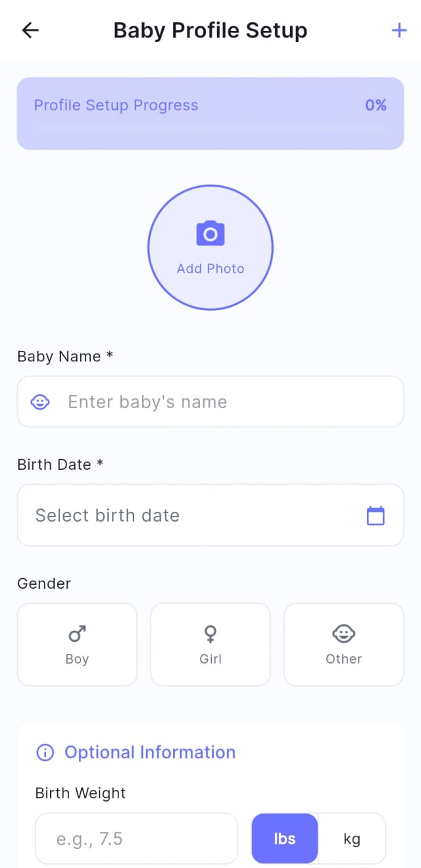Switch weight unit to kg

pos(352,838)
